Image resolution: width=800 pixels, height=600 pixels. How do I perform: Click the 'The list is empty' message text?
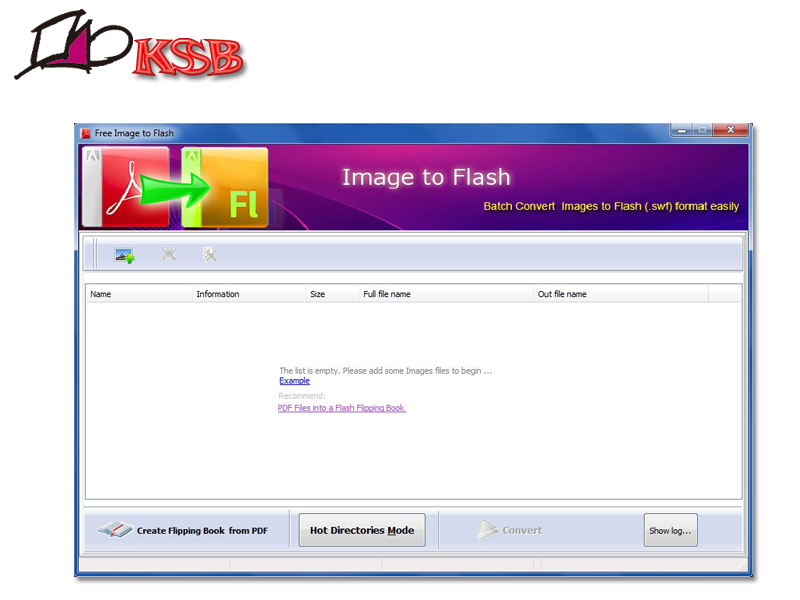(x=386, y=371)
